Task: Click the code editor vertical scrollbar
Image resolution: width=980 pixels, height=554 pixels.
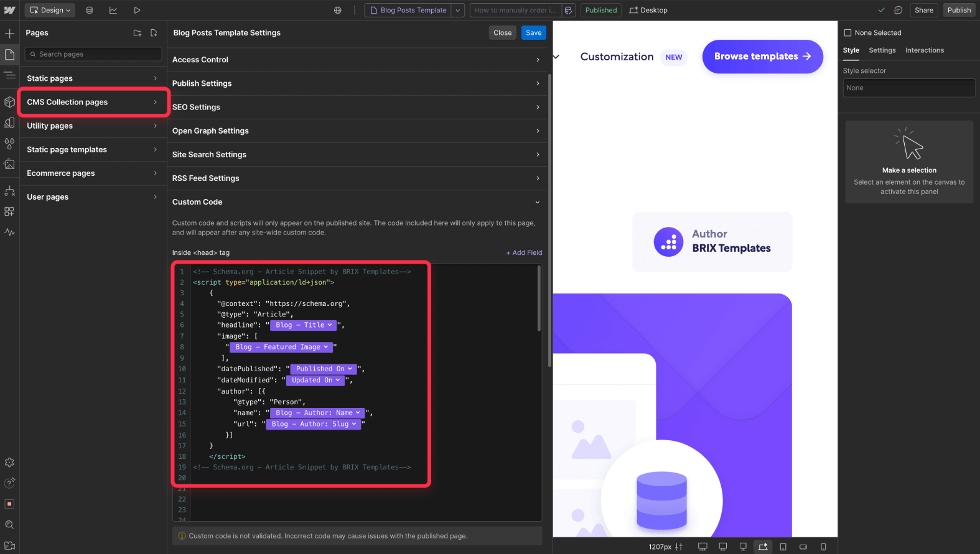Action: pyautogui.click(x=539, y=298)
